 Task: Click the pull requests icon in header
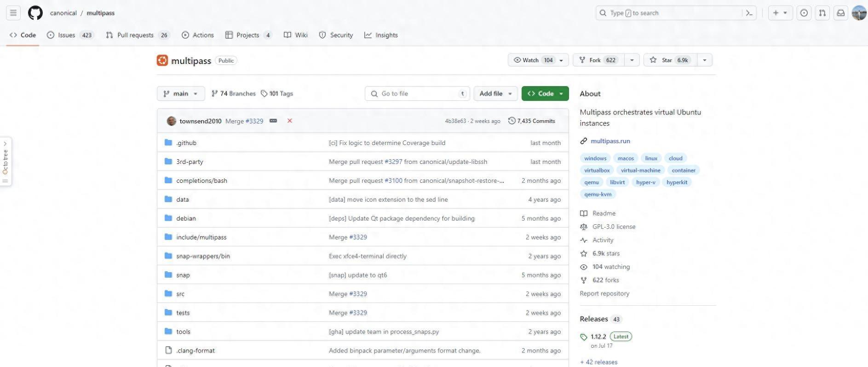point(822,13)
